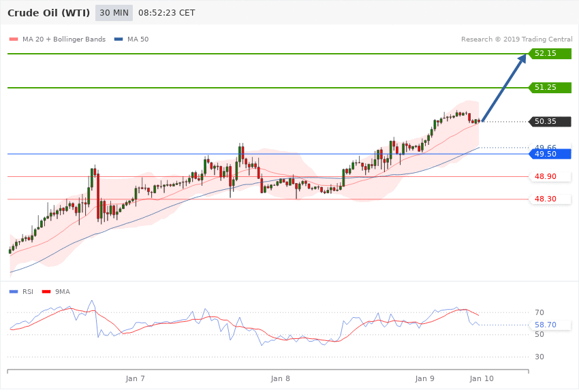The width and height of the screenshot is (579, 392).
Task: Click the Jan 9 date axis label
Action: click(x=424, y=378)
